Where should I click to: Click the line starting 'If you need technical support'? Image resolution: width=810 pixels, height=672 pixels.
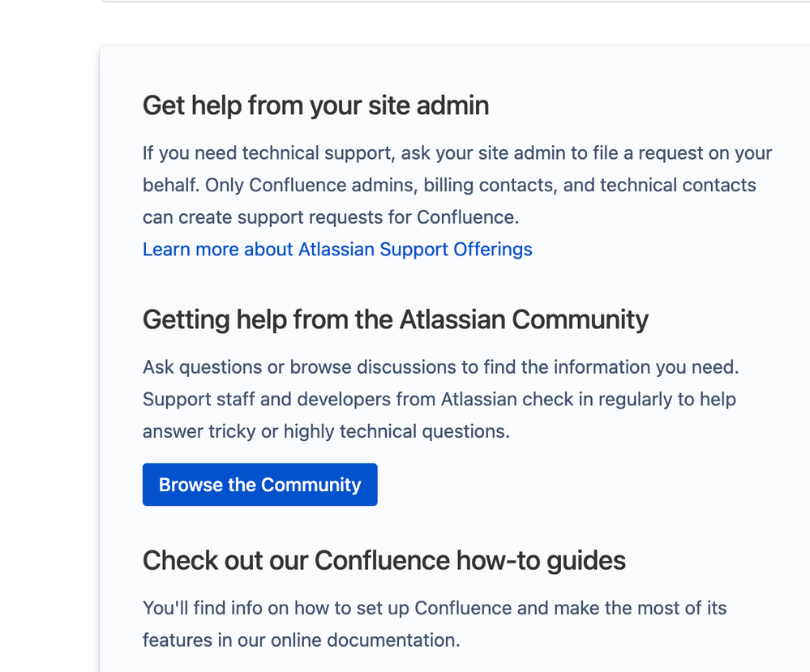(x=457, y=153)
